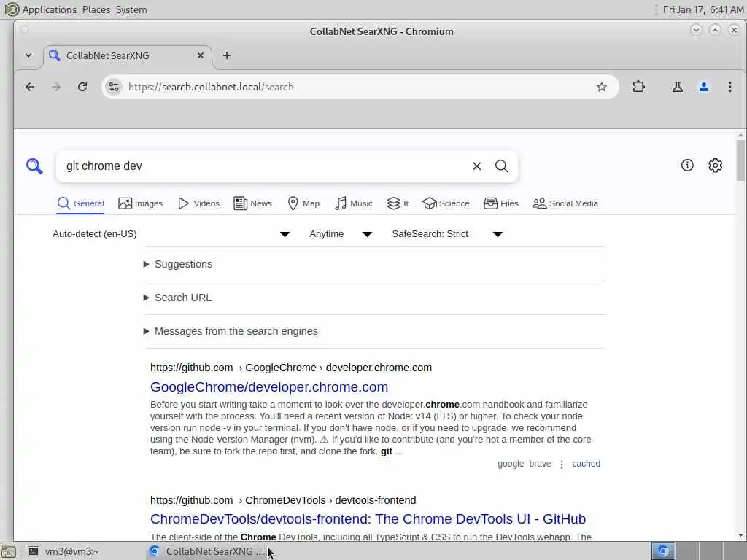The height and width of the screenshot is (560, 747).
Task: Select the General search tab
Action: coord(80,203)
